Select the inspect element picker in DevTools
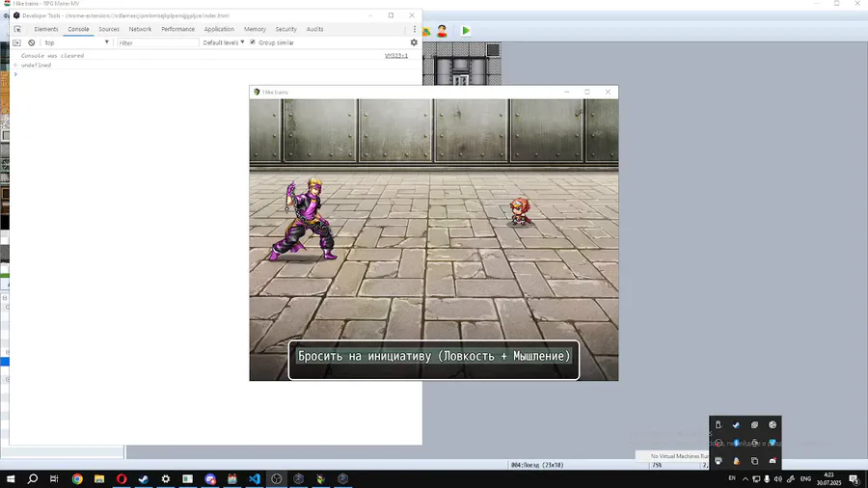This screenshot has width=868, height=488. (x=17, y=29)
